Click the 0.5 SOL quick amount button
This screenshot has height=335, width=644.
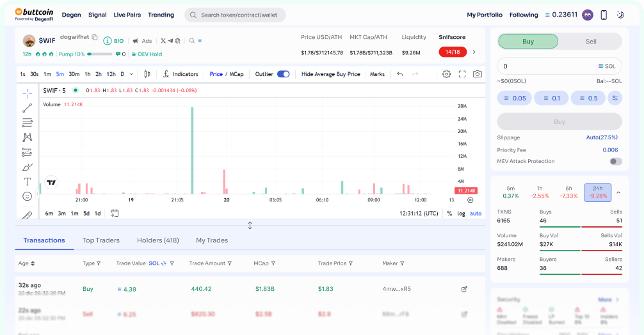(588, 98)
